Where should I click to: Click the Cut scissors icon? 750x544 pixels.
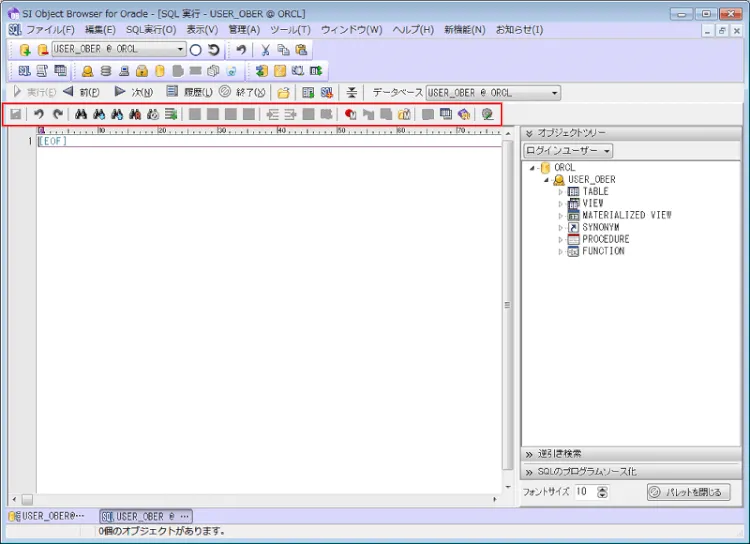click(x=265, y=50)
